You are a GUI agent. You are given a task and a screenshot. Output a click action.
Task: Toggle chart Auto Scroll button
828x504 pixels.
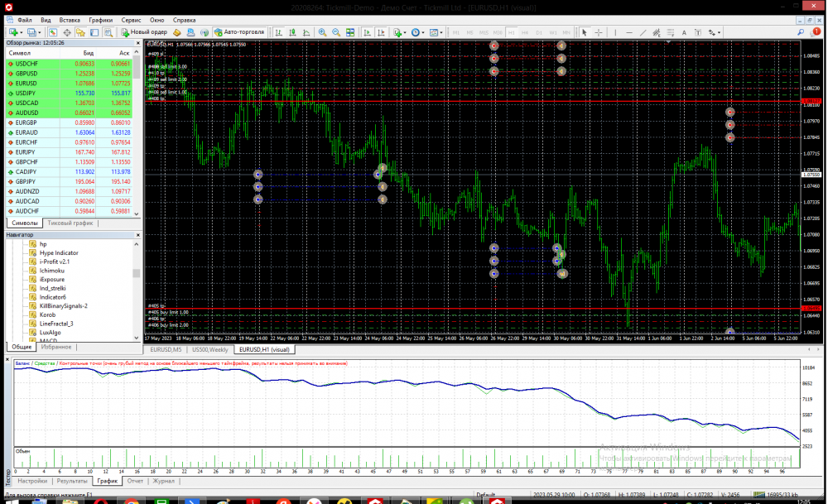[367, 32]
